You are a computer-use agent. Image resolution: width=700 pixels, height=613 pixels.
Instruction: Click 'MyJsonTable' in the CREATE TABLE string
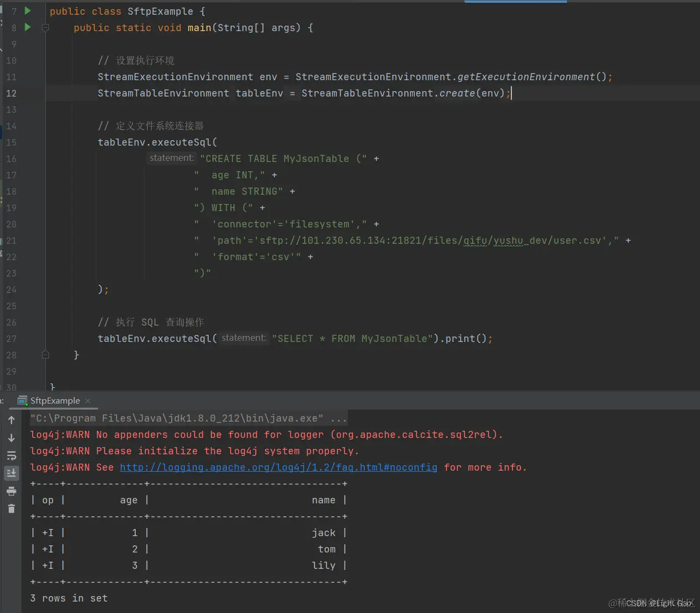tap(316, 159)
